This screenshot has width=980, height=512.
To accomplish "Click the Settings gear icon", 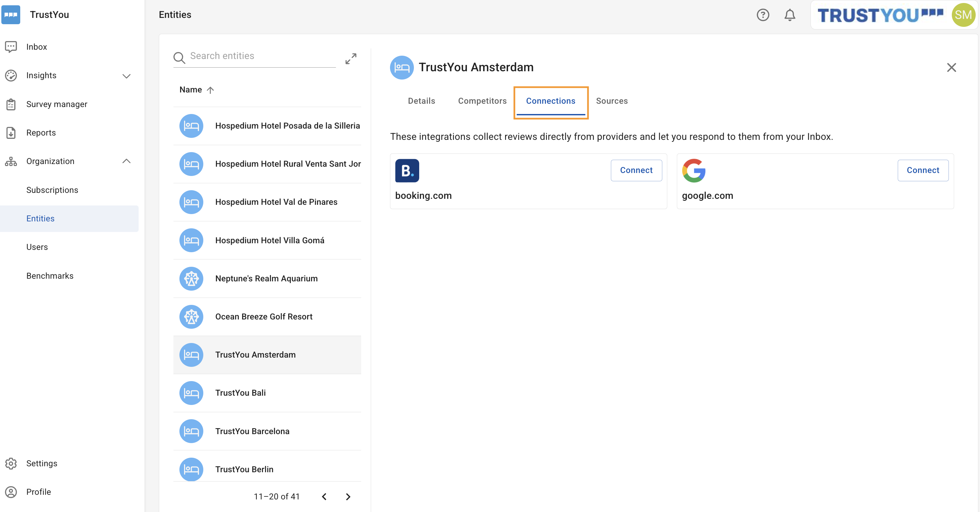I will click(x=11, y=463).
